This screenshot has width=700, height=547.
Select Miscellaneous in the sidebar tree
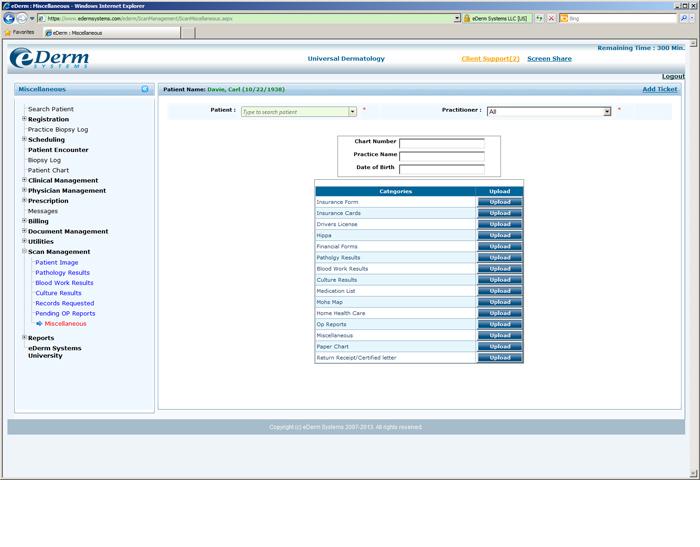coord(66,324)
